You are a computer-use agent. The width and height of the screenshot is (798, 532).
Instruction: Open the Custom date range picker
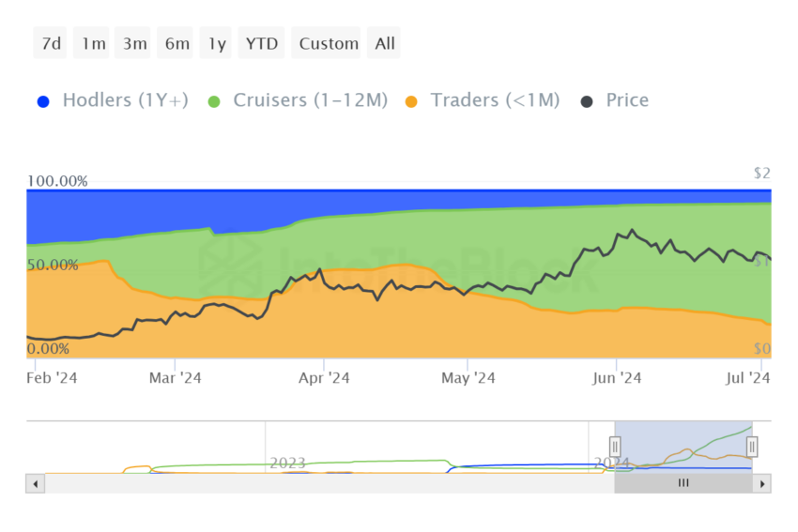click(326, 43)
